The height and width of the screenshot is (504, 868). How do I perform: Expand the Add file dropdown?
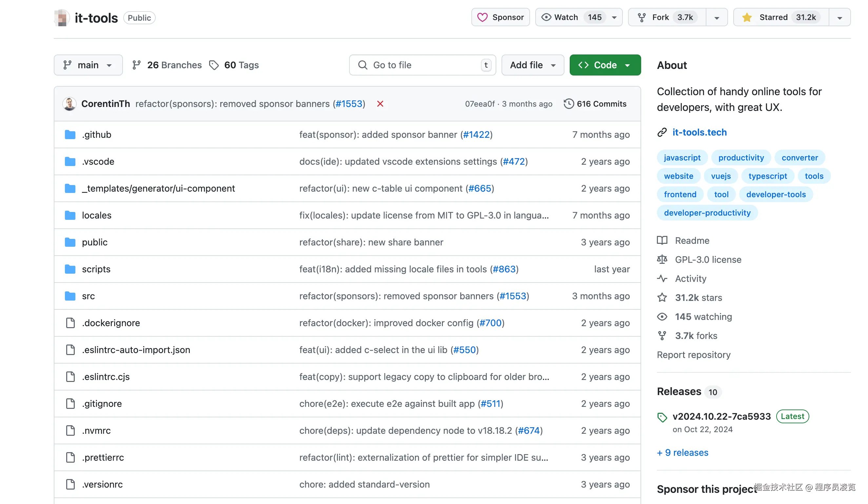pyautogui.click(x=533, y=65)
